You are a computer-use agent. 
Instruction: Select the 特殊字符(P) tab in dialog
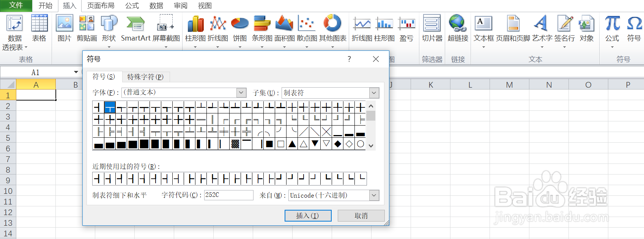[x=145, y=77]
